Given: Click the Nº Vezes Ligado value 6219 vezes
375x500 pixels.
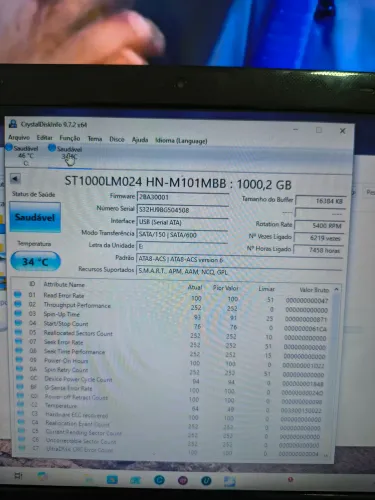Looking at the screenshot, I should (x=319, y=238).
